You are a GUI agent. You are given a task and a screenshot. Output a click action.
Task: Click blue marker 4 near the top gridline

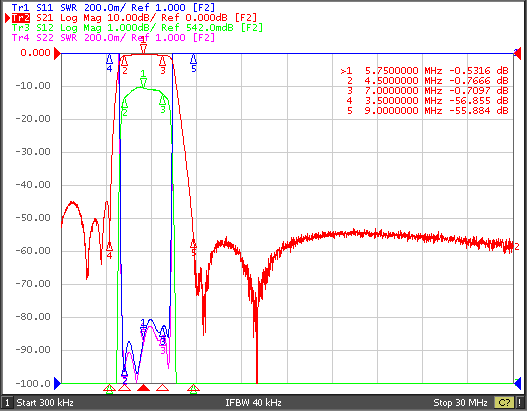coord(109,59)
